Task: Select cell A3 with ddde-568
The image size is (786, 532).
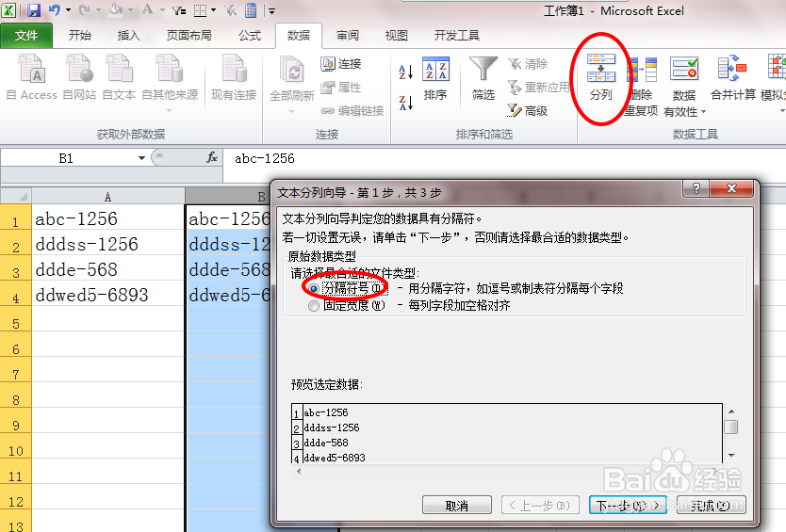Action: pos(108,270)
